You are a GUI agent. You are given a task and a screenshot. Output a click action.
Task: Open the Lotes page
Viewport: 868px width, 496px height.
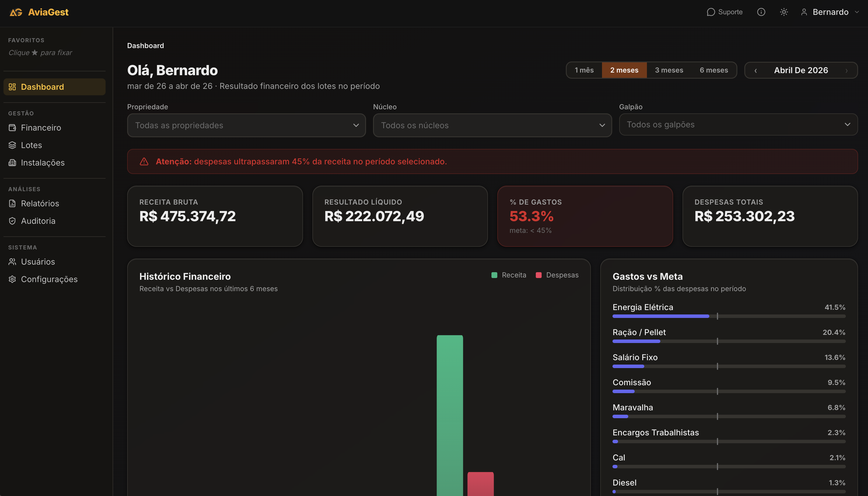[x=55, y=145]
